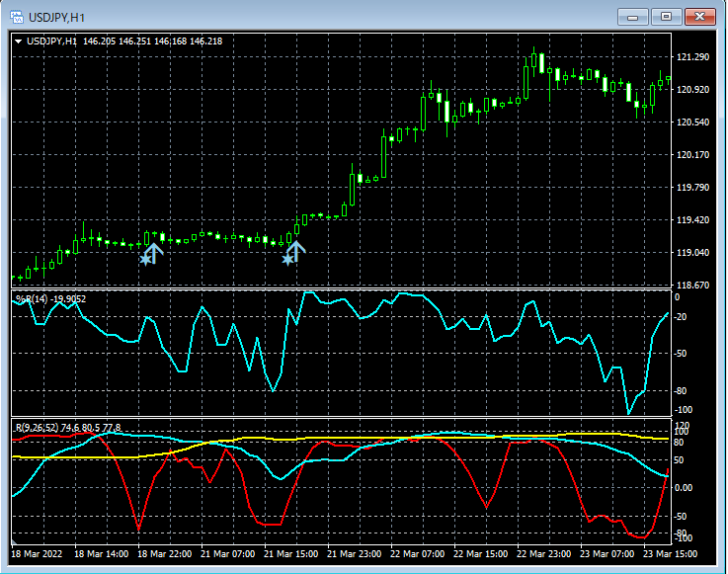Image resolution: width=728 pixels, height=574 pixels.
Task: Click the 120.170 price scale label
Action: click(x=691, y=155)
